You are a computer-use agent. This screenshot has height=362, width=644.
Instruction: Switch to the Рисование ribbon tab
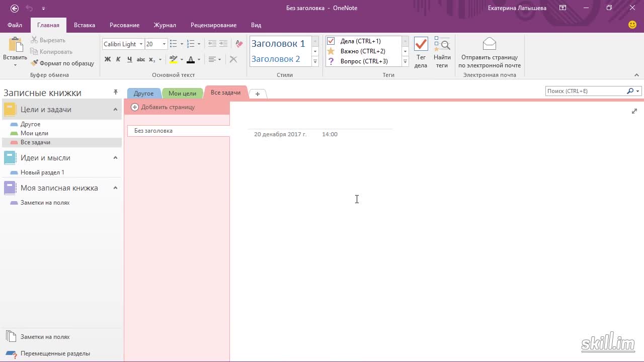click(124, 25)
